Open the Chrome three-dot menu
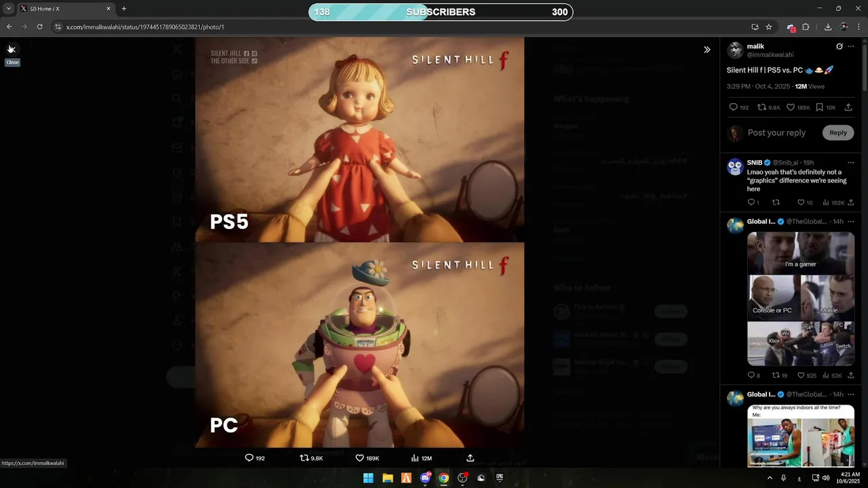The image size is (868, 488). pos(859,27)
